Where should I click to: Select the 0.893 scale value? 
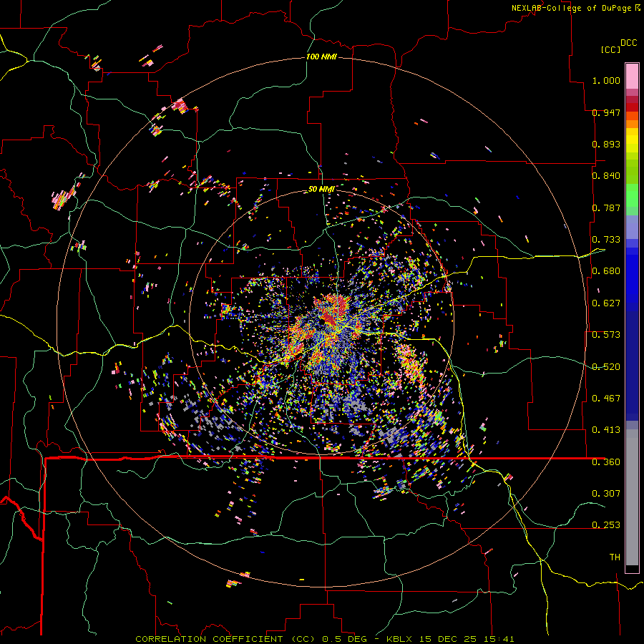click(606, 144)
